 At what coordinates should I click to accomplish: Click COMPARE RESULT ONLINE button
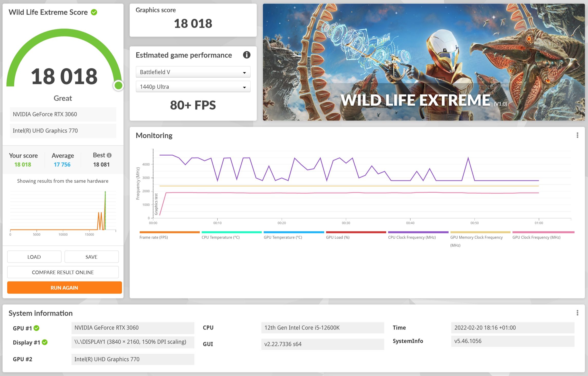pyautogui.click(x=63, y=272)
